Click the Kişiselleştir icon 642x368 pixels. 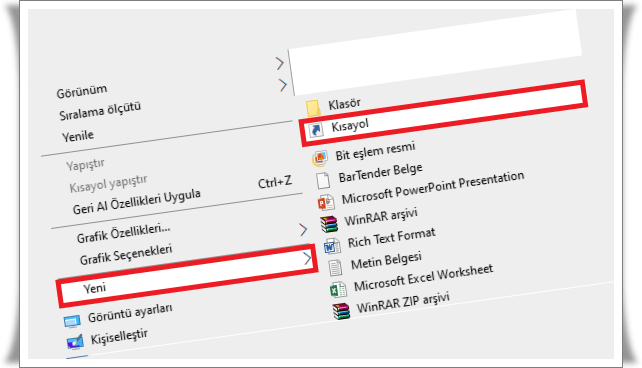75,342
